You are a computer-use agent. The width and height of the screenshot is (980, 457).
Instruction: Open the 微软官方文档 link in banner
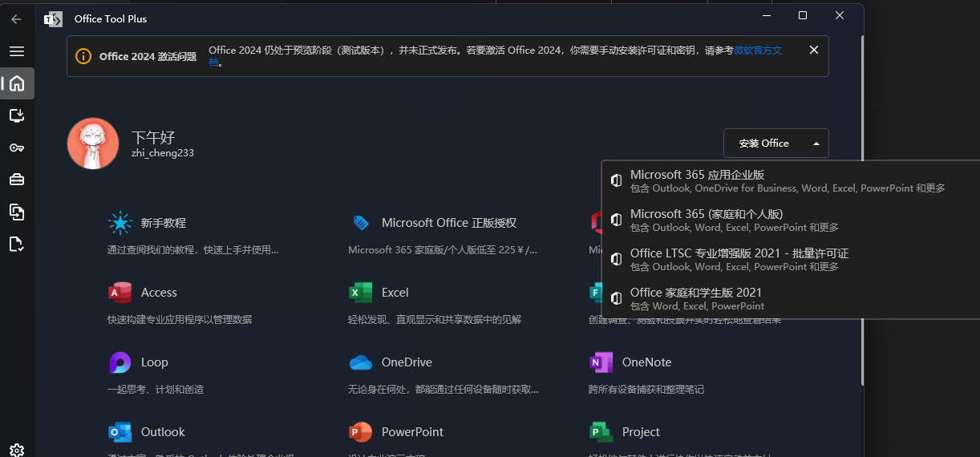point(756,51)
